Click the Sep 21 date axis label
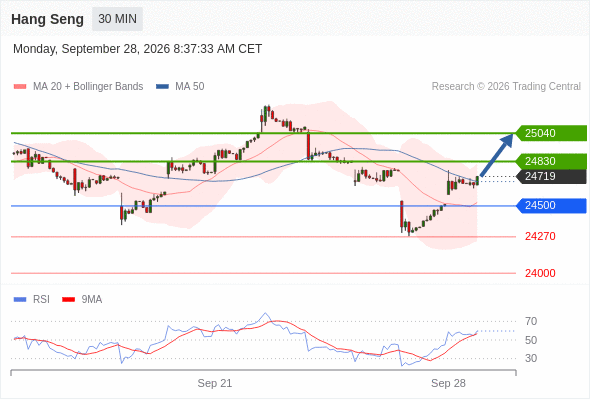590x400 pixels. (214, 383)
